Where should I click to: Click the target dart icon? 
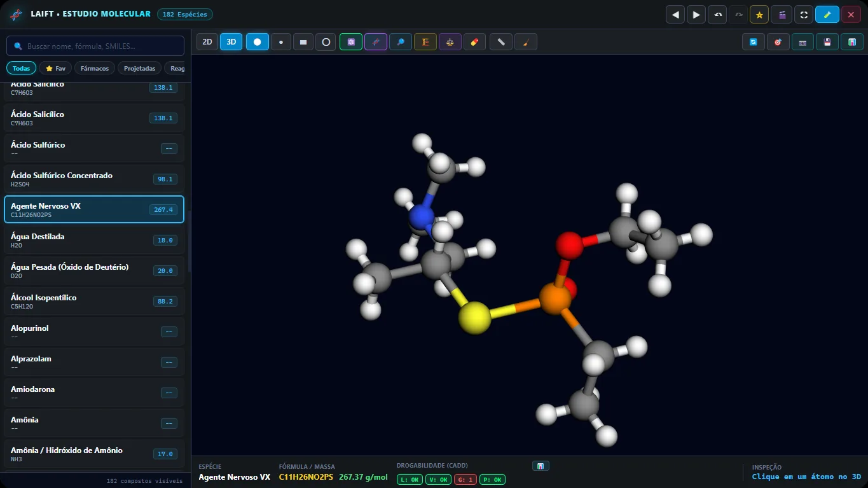pyautogui.click(x=778, y=42)
